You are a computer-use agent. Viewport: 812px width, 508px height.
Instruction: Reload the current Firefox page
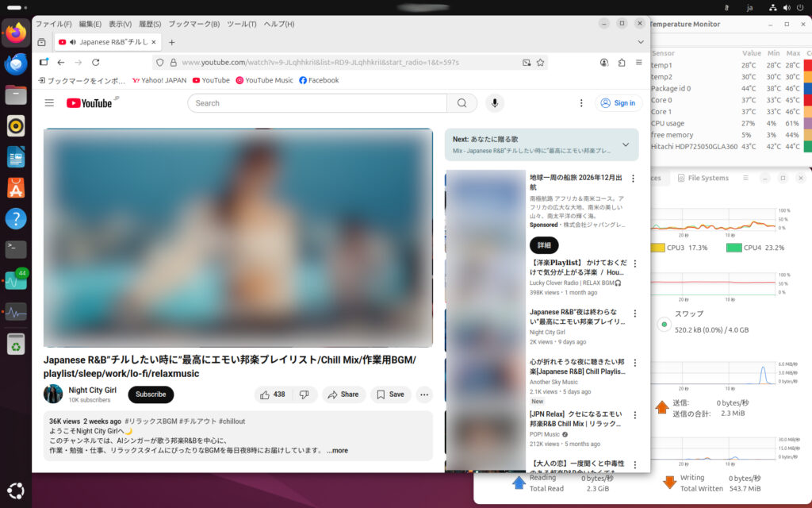click(x=96, y=62)
